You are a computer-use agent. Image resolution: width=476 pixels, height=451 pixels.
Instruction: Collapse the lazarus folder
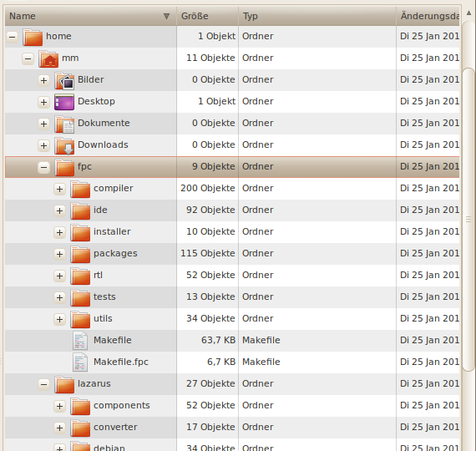point(43,384)
